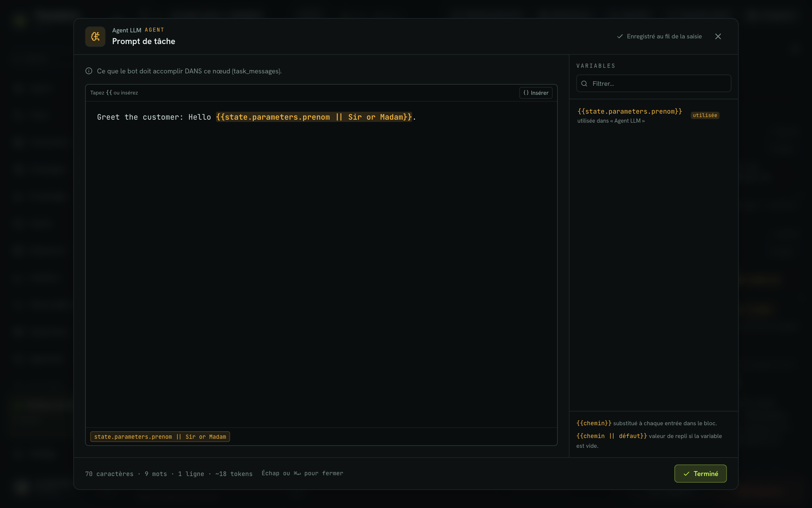Click the info icon beside task description
812x508 pixels.
click(x=89, y=71)
